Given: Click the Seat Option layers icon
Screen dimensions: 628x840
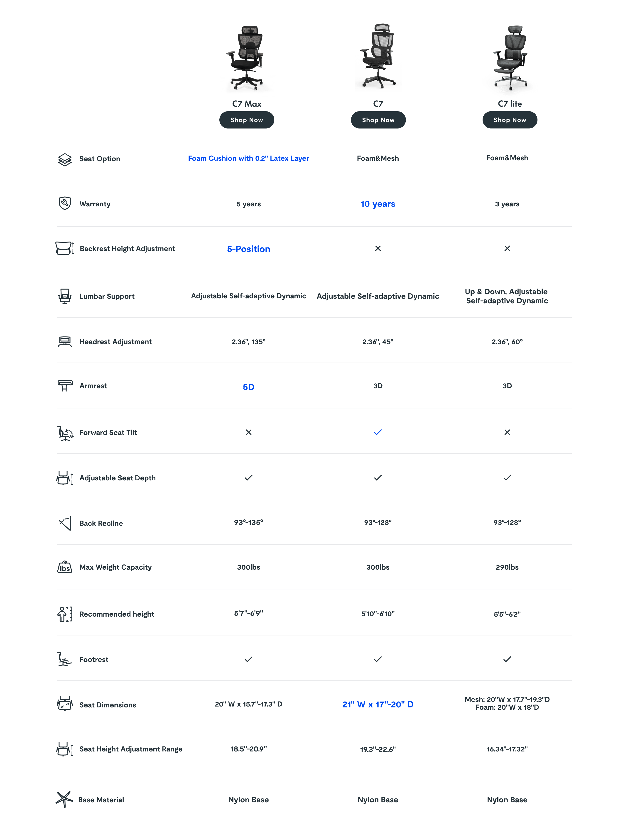Looking at the screenshot, I should pyautogui.click(x=65, y=160).
